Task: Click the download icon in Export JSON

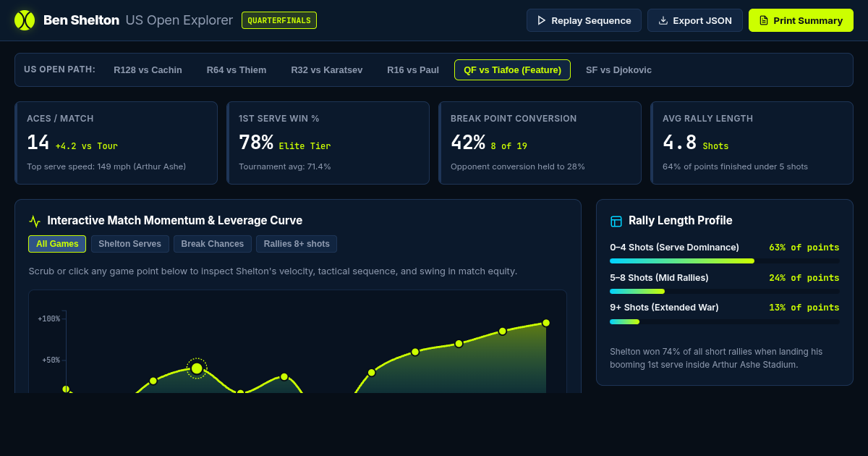Action: click(663, 20)
